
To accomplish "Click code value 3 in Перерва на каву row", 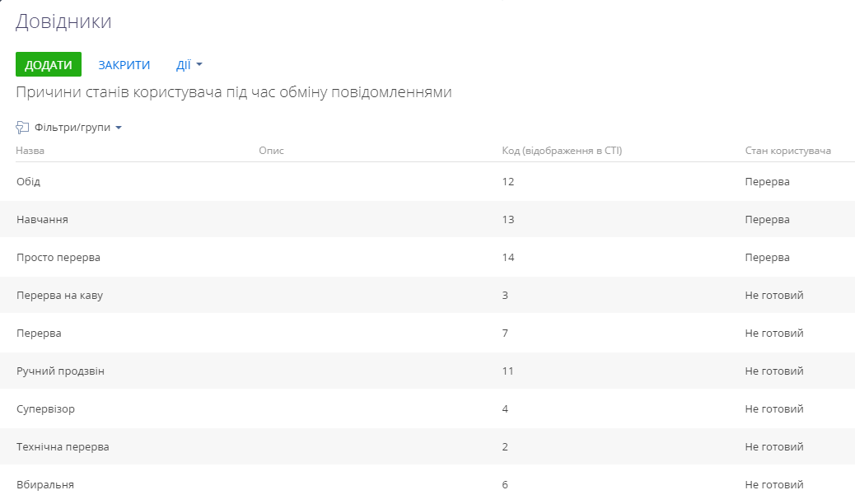I will click(505, 295).
